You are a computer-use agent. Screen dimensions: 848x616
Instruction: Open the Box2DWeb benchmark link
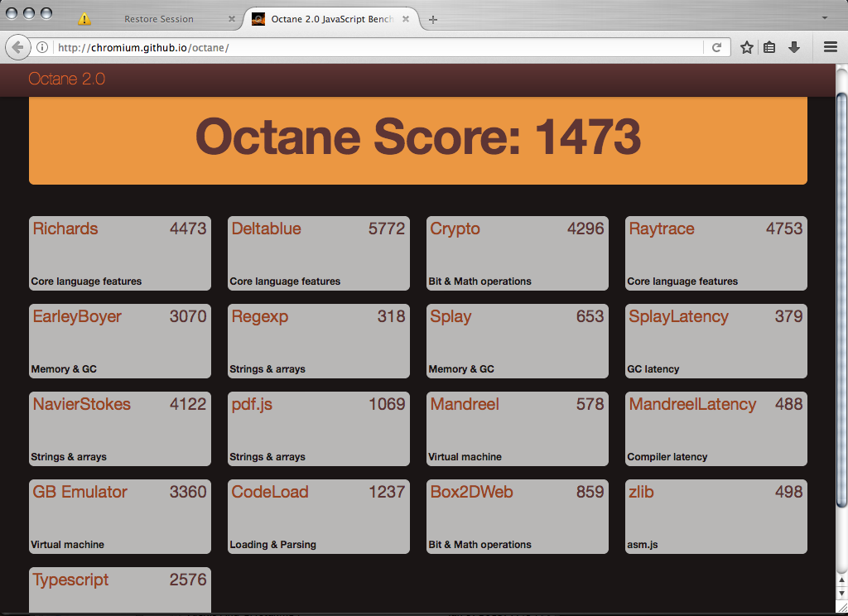(471, 492)
